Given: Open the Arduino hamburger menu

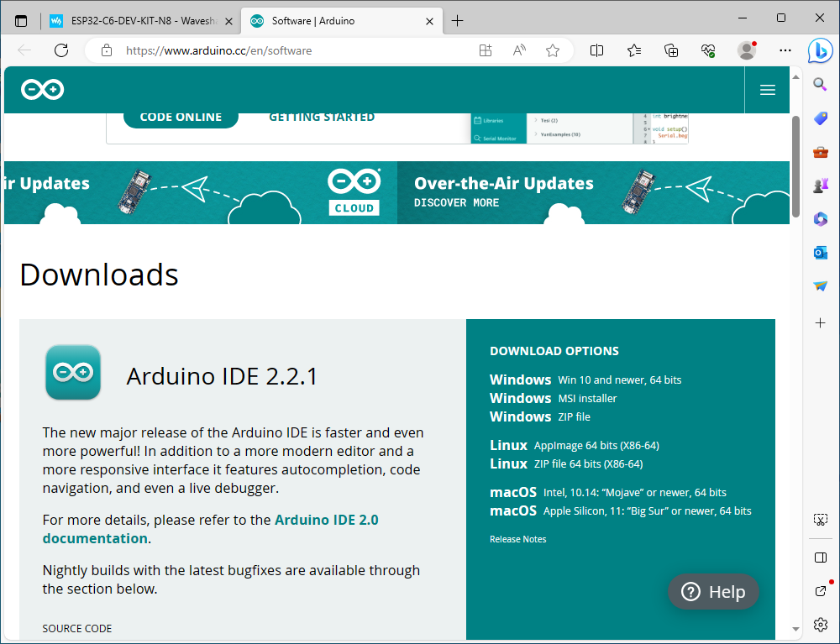Looking at the screenshot, I should pyautogui.click(x=768, y=90).
